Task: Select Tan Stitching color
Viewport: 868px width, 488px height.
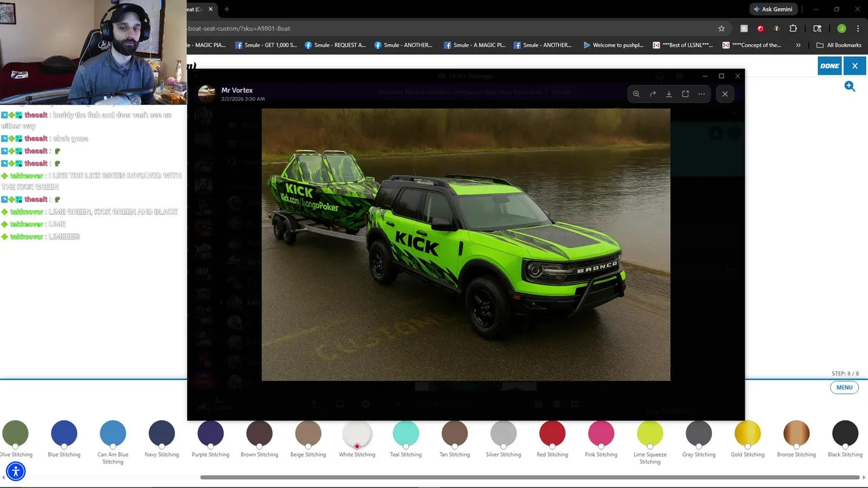Action: [x=454, y=433]
